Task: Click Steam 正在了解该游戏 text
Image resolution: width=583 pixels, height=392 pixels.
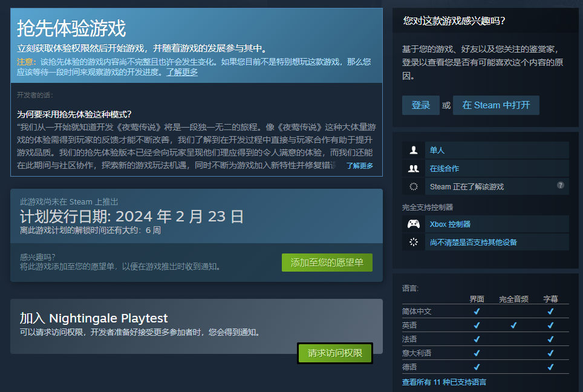Action: (x=467, y=187)
